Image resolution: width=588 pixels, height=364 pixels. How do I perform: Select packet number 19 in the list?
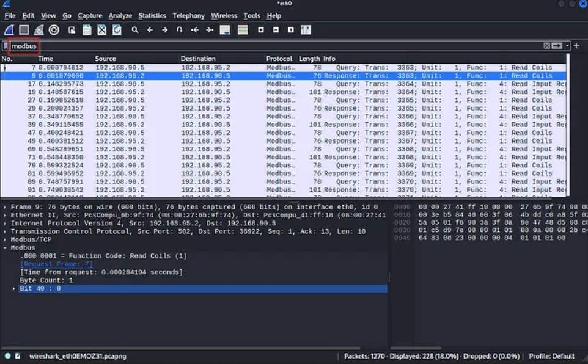(x=122, y=92)
